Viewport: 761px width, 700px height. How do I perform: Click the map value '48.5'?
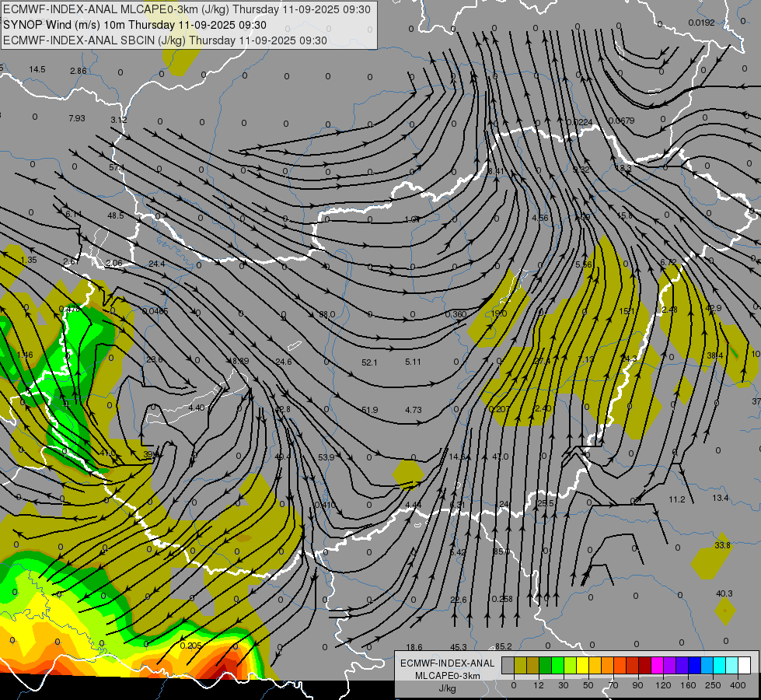point(116,215)
